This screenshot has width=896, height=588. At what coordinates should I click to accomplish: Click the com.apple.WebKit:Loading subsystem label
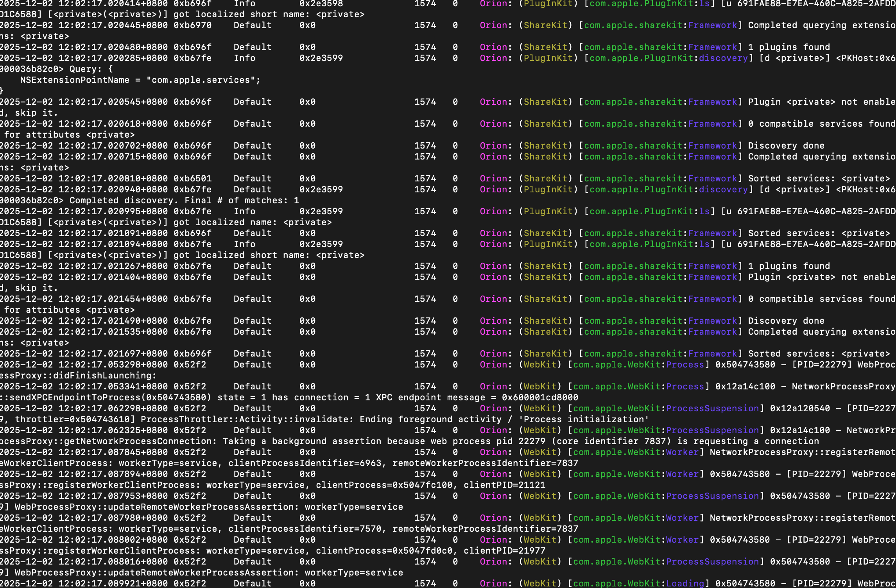(x=638, y=583)
